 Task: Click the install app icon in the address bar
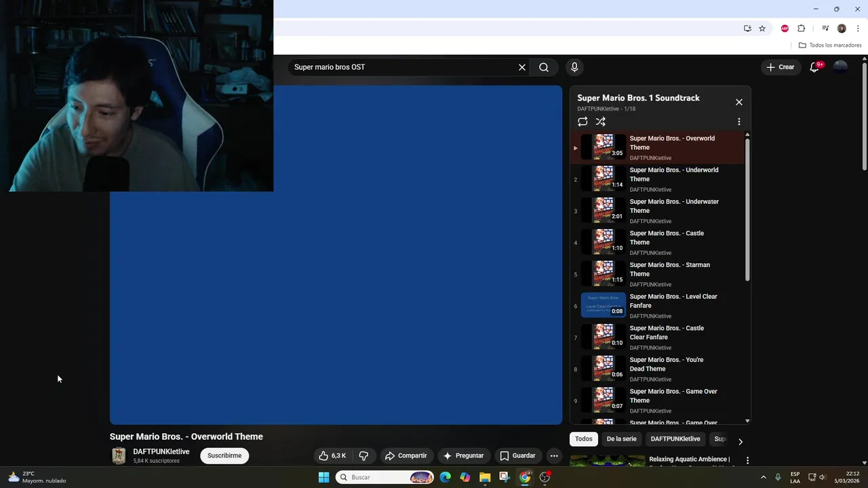(x=747, y=28)
